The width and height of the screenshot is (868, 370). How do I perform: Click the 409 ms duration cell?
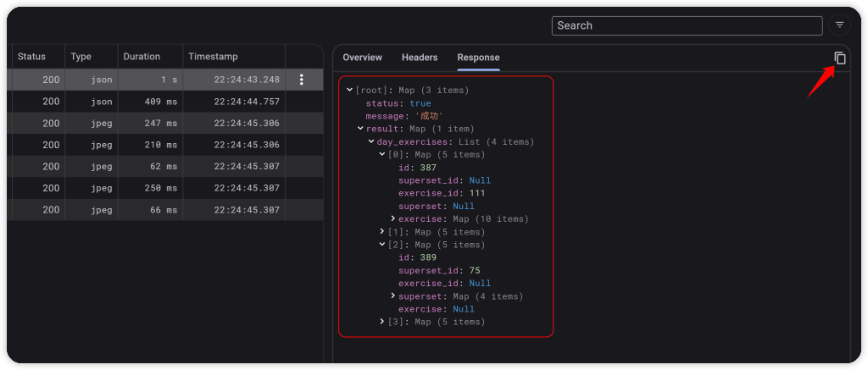[150, 102]
